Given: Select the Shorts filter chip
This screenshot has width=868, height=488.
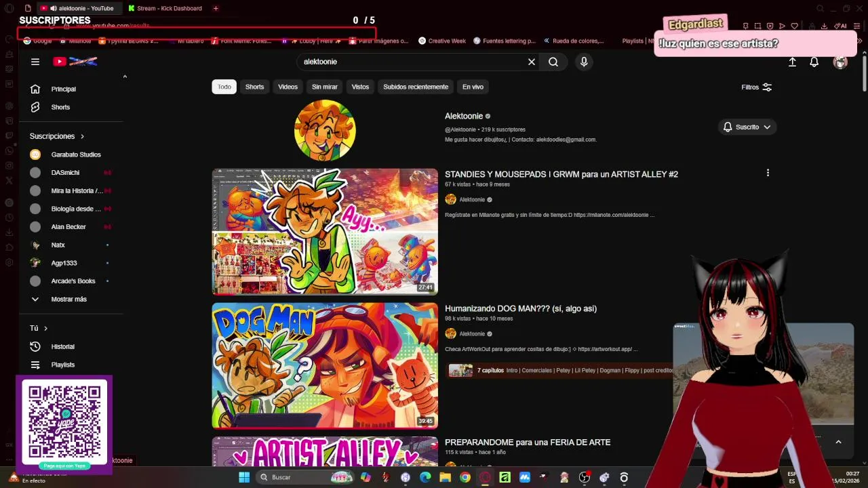Looking at the screenshot, I should (255, 87).
